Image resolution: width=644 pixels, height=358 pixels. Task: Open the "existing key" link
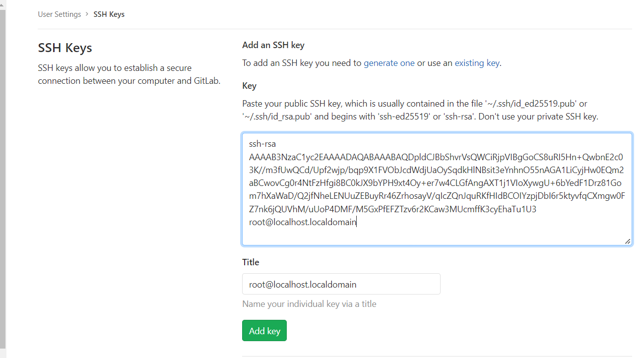(477, 63)
